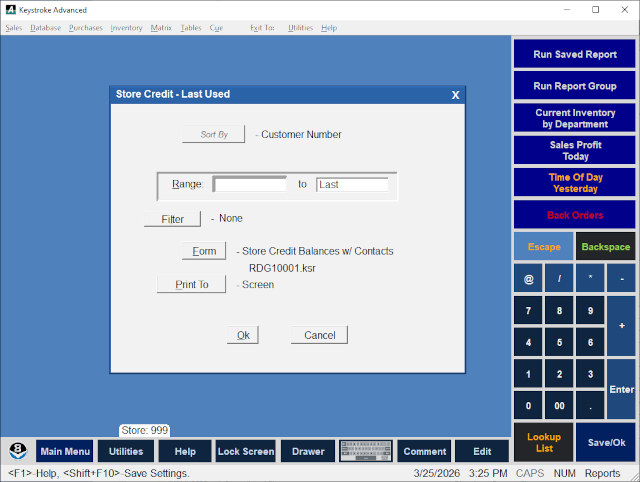Click the Keystroke logo icon in bottom bar
The width and height of the screenshot is (640, 482).
[18, 451]
